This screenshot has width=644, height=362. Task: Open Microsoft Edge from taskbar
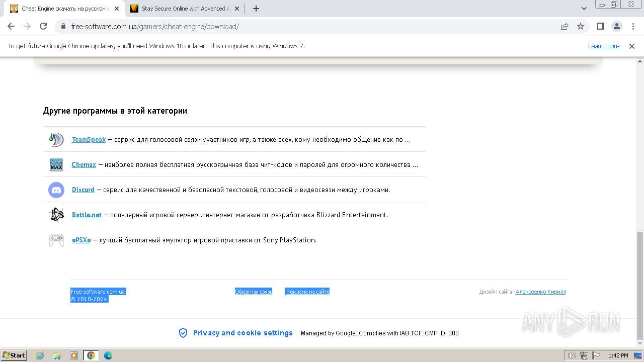coord(108,355)
